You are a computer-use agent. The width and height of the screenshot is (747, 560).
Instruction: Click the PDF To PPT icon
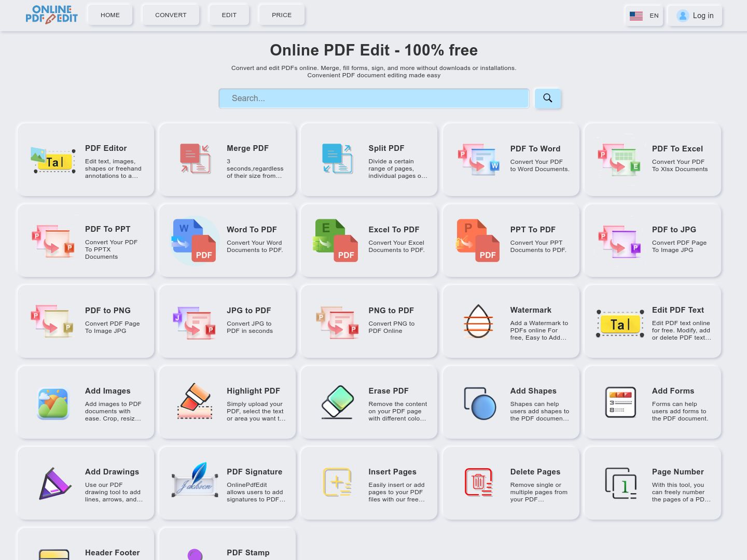click(x=53, y=241)
